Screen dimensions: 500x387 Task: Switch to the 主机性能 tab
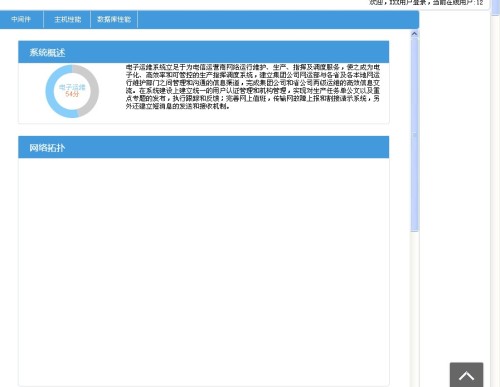click(67, 20)
